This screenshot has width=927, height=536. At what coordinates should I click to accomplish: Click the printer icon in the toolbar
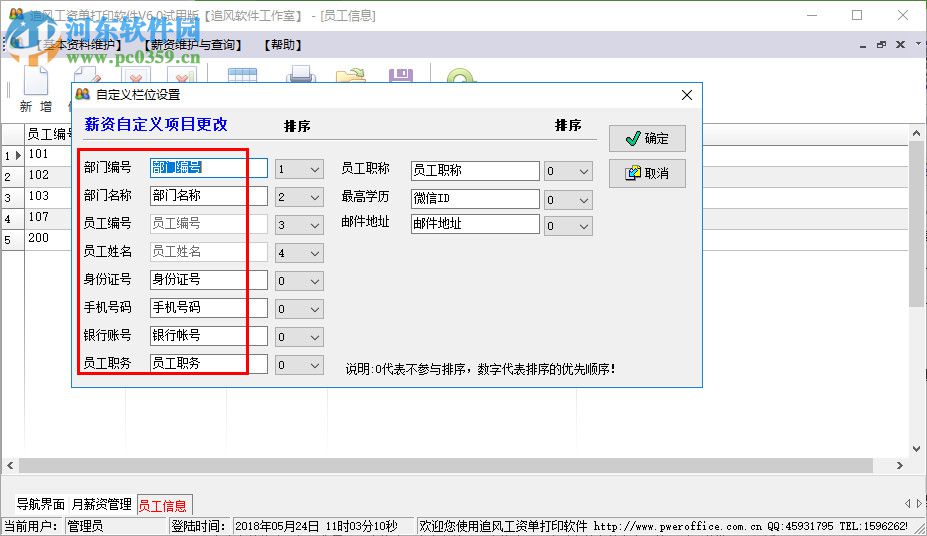pos(301,74)
